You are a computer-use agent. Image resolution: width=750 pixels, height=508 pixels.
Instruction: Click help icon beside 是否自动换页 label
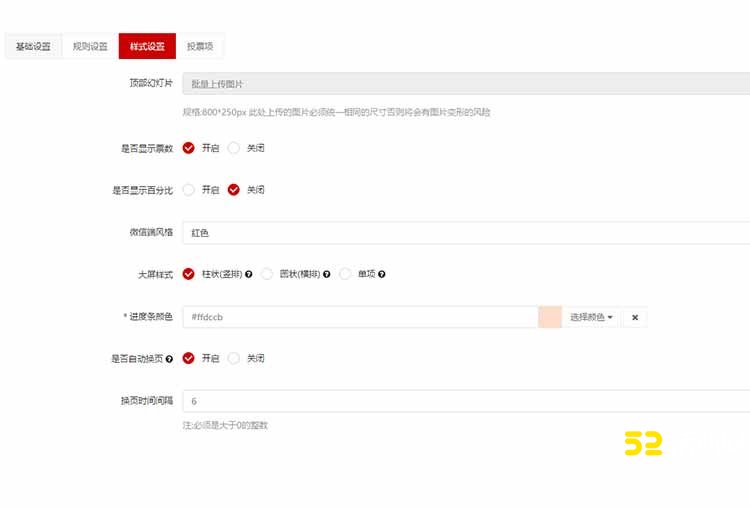click(169, 358)
